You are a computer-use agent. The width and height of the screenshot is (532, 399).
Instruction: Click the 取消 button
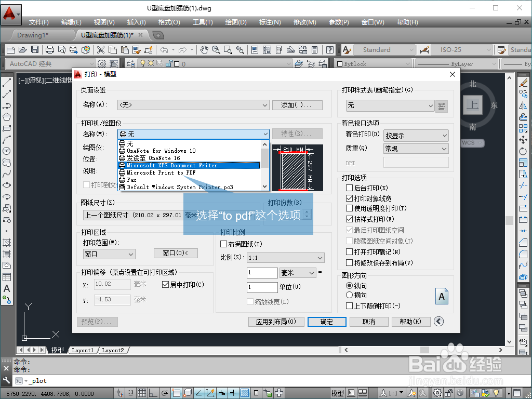(x=369, y=322)
